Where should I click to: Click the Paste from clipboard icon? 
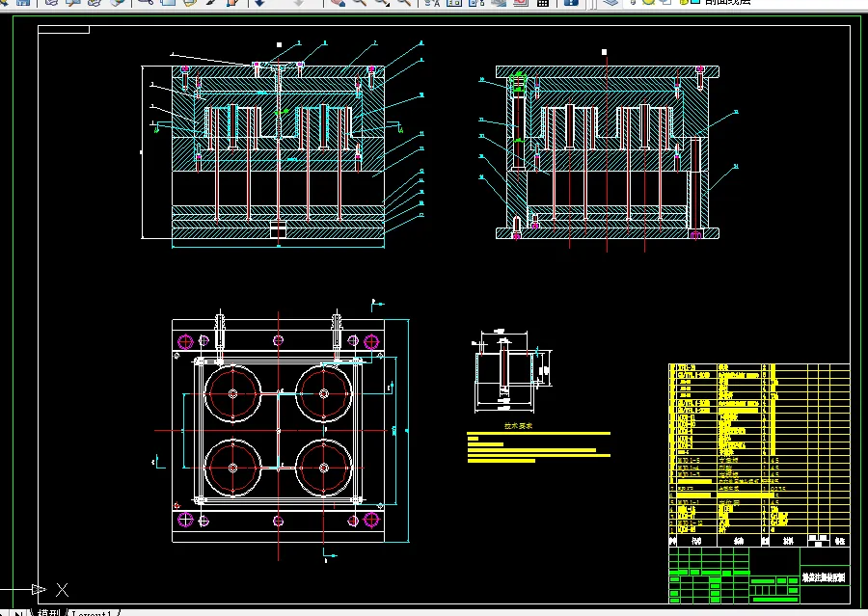189,2
